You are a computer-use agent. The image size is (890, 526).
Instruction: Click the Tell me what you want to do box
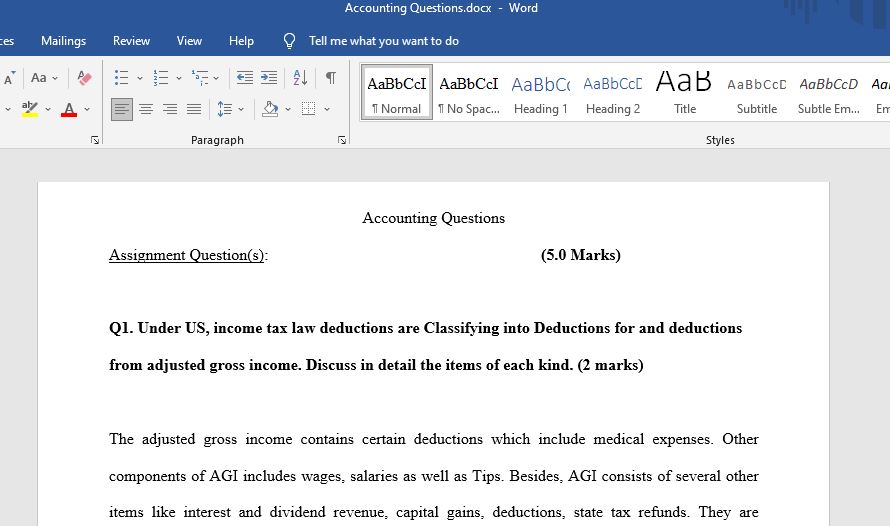coord(384,41)
